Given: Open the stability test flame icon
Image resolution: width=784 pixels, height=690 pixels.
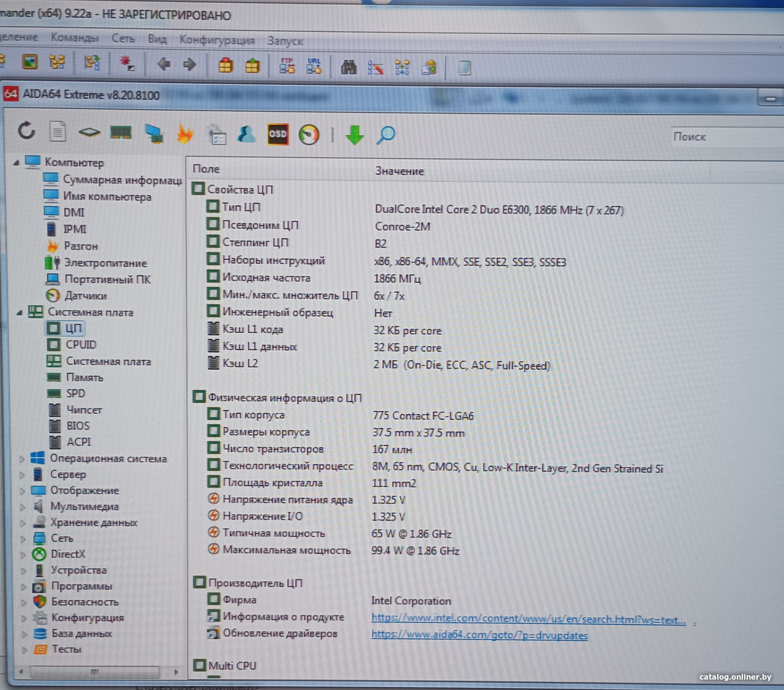Looking at the screenshot, I should (184, 133).
